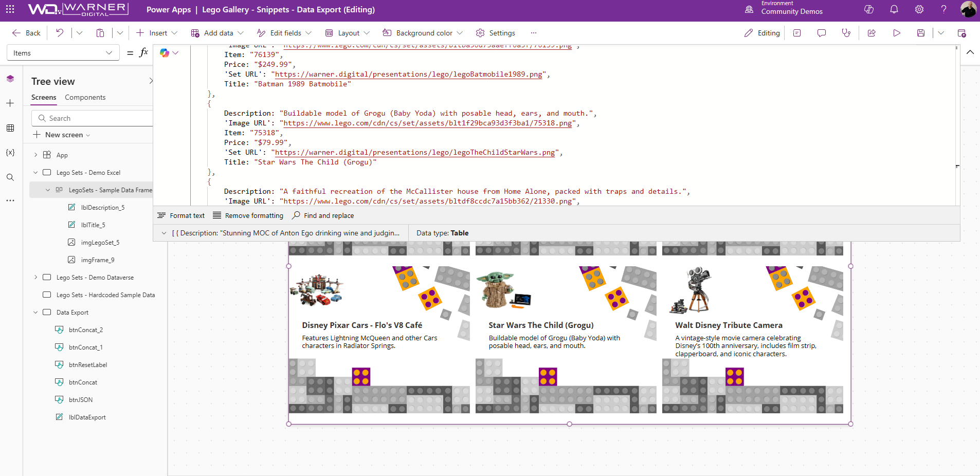The width and height of the screenshot is (980, 476).
Task: Collapse the formula result preview chevron
Action: [164, 233]
